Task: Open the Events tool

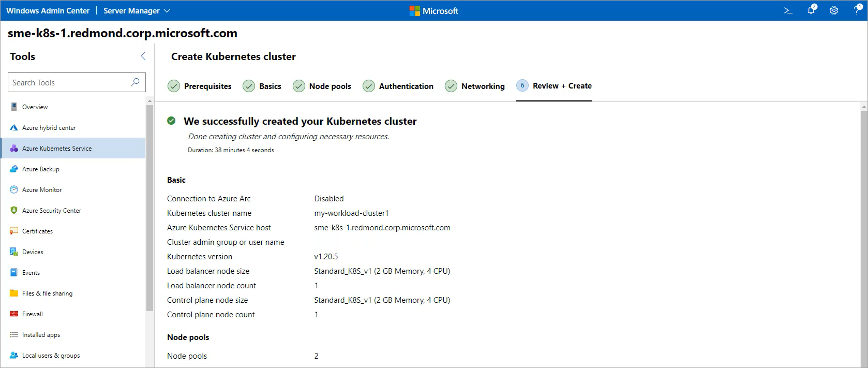Action: pos(73,272)
